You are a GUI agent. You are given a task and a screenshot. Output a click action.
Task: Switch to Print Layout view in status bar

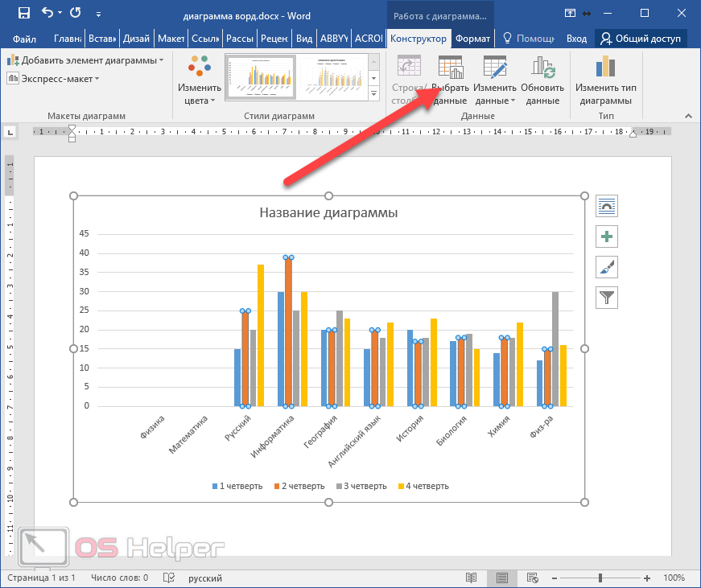[501, 578]
